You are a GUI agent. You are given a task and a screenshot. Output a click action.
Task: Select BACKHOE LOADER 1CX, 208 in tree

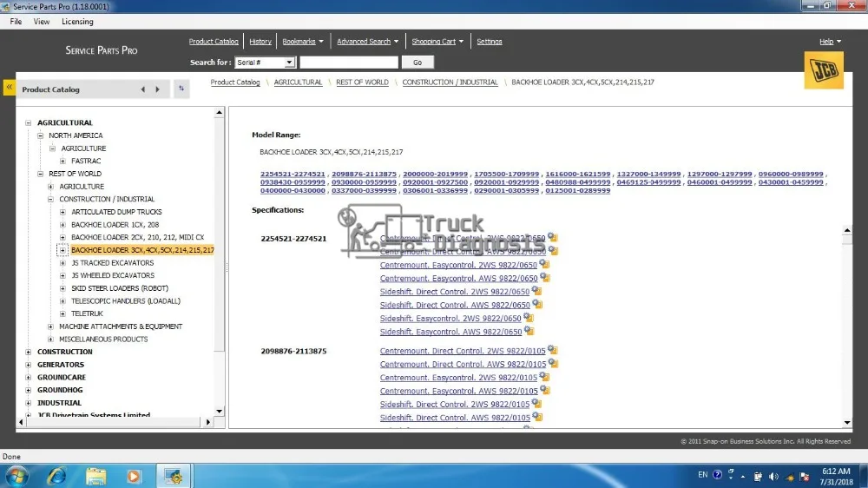point(115,224)
